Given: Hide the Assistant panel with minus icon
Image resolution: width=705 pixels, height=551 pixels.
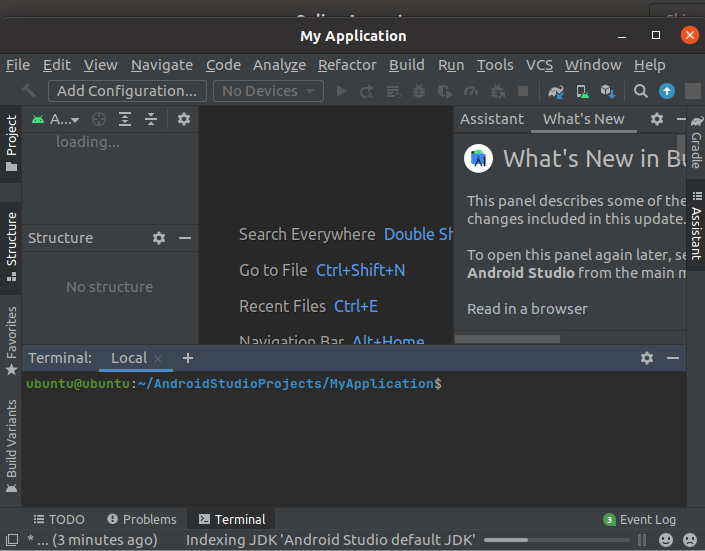Looking at the screenshot, I should tap(681, 119).
